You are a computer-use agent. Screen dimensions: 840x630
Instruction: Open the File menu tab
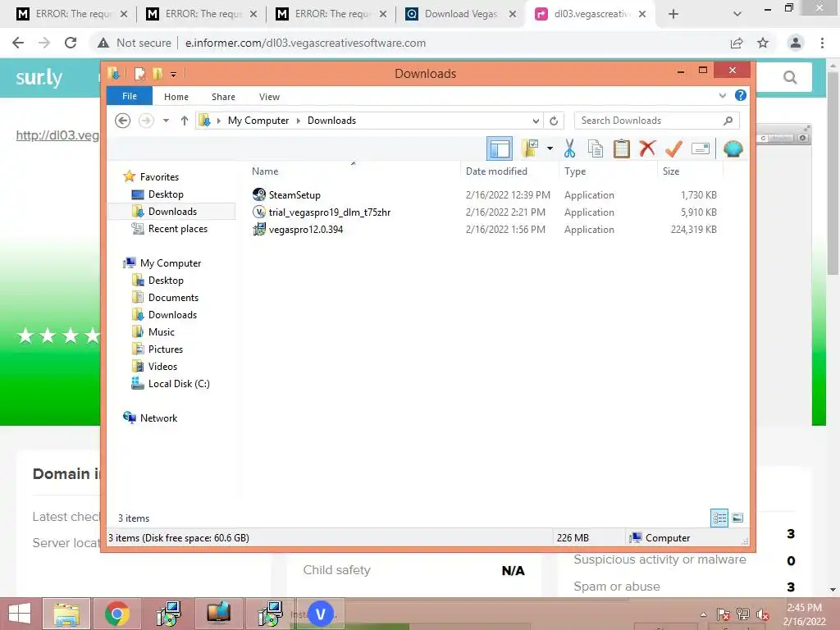point(130,96)
